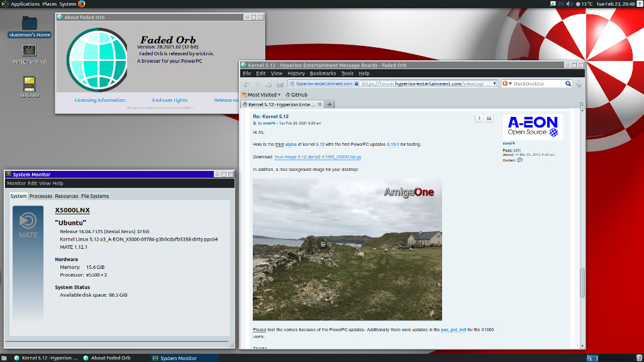
Task: Click the show desktop button in bottom panel
Action: [4, 358]
